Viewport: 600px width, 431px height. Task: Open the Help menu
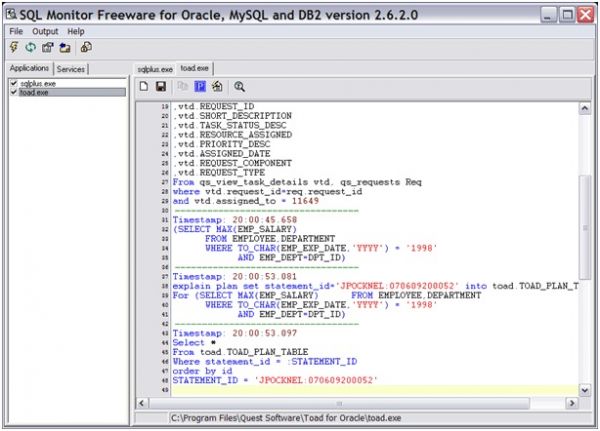click(x=76, y=31)
